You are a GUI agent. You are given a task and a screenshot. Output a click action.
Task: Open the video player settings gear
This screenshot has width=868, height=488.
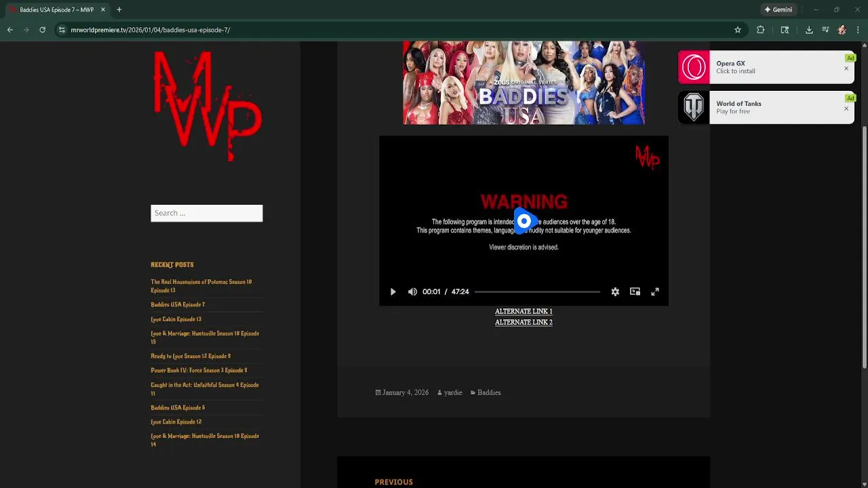pyautogui.click(x=615, y=291)
